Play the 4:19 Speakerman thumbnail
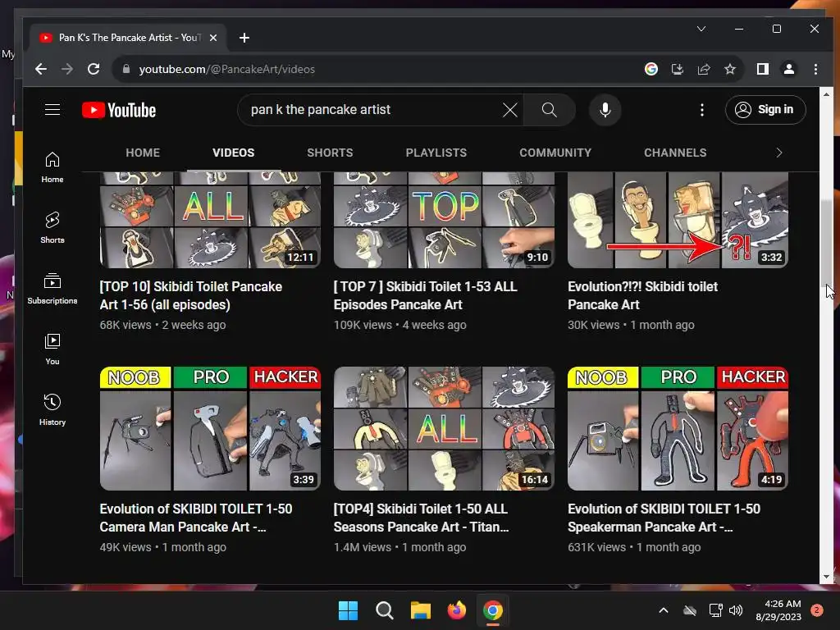Screen dimensions: 840x630 point(678,428)
